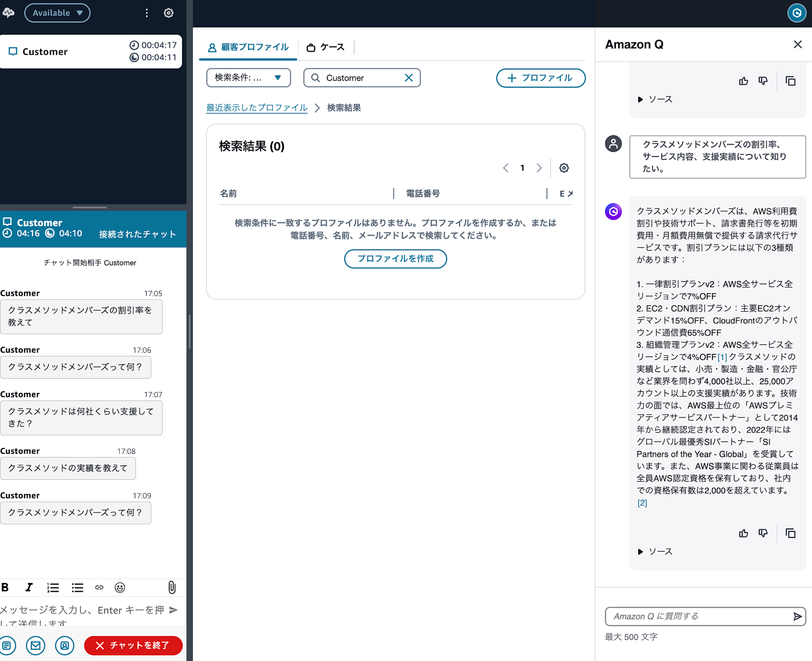Switch to the 顧客プロファイル tab
This screenshot has width=812, height=661.
click(x=248, y=47)
